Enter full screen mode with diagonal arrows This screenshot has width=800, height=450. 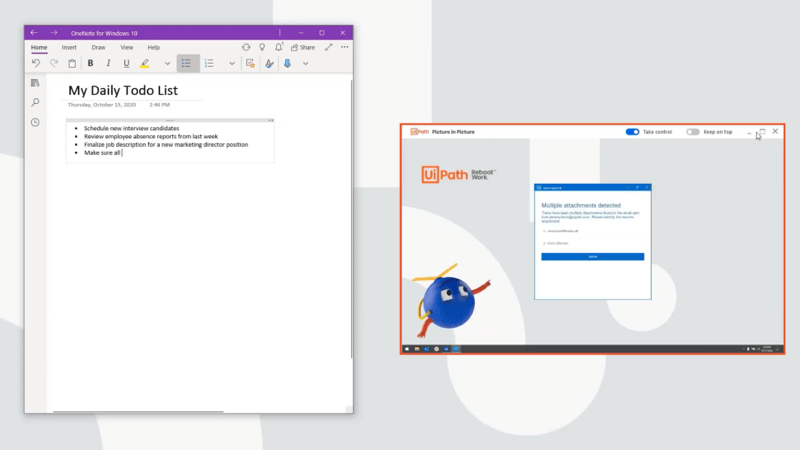(x=329, y=47)
